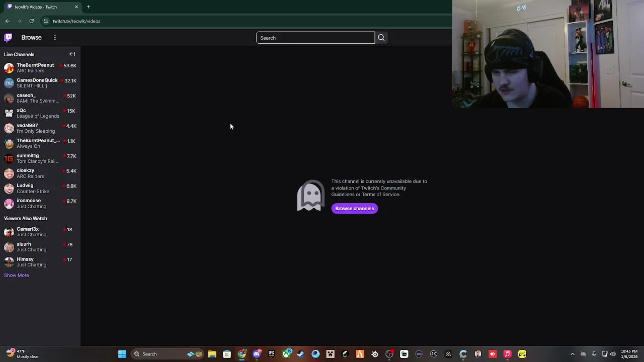Click the browser back arrow
Screen dimensions: 644x362
(x=7, y=21)
